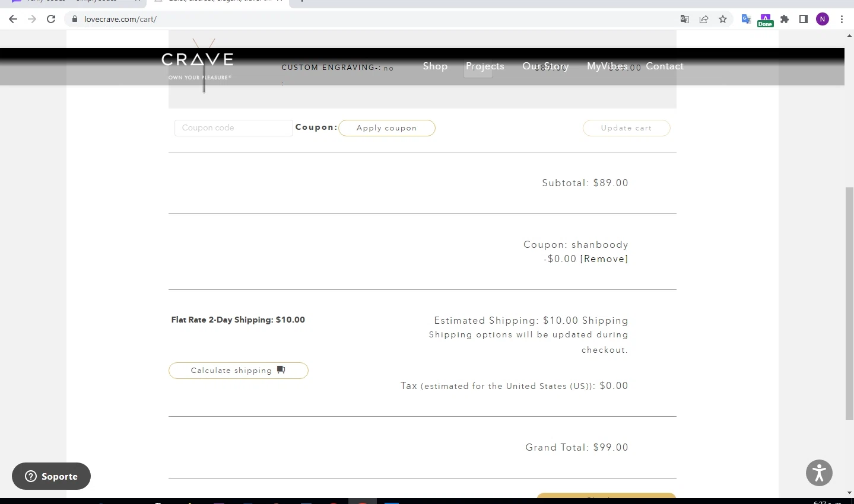The height and width of the screenshot is (504, 854).
Task: Open the Soporte help widget
Action: tap(51, 476)
